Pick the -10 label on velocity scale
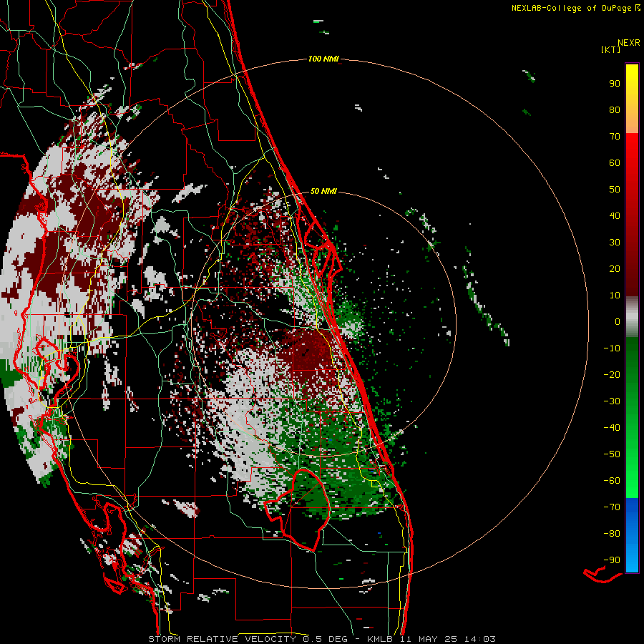The width and height of the screenshot is (644, 644). 612,348
